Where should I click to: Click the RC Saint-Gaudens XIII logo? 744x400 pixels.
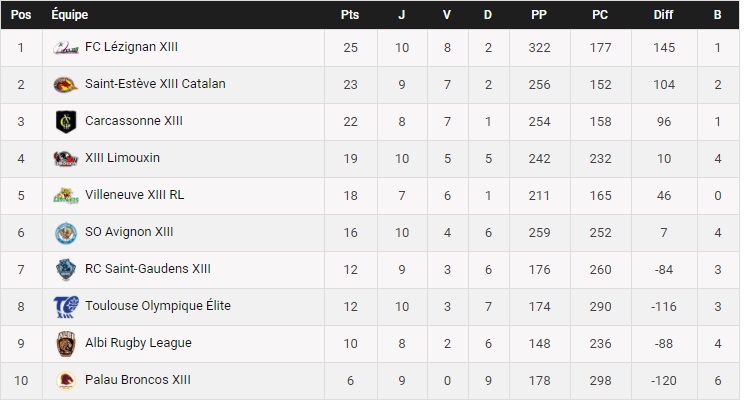(66, 269)
